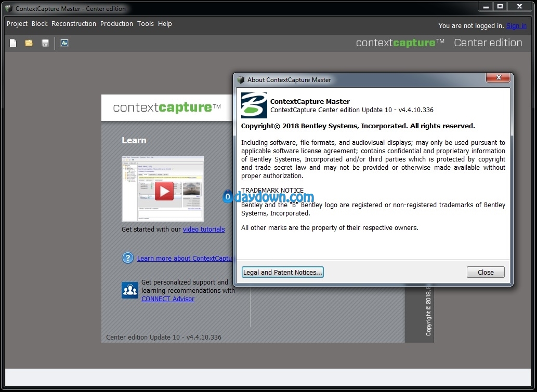Open the Production menu
537x392 pixels.
pyautogui.click(x=116, y=23)
